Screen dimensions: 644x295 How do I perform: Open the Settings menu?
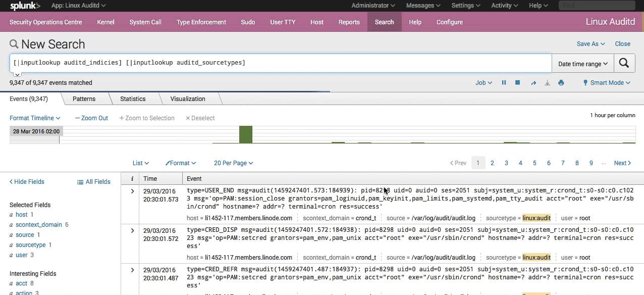(465, 6)
